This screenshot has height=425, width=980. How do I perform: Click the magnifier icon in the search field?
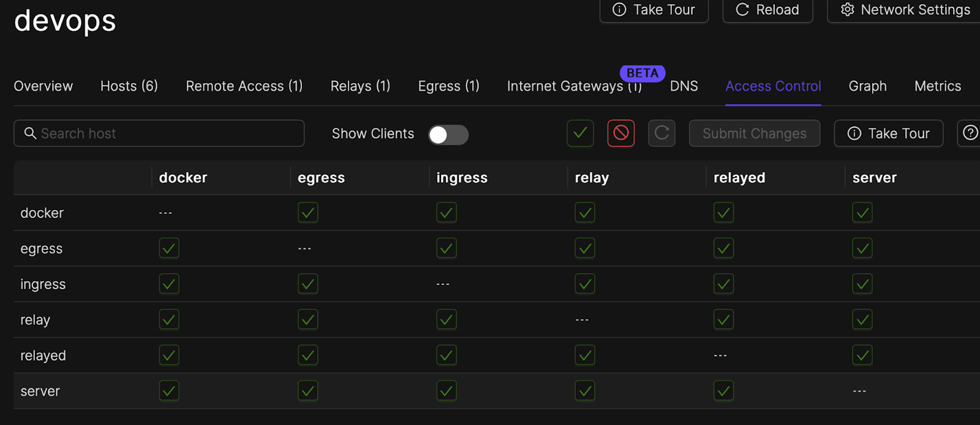30,133
